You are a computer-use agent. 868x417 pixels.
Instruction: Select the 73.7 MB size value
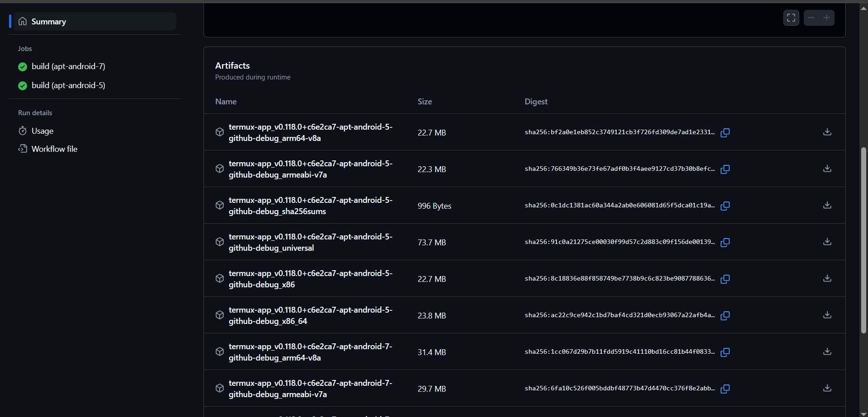coord(432,243)
